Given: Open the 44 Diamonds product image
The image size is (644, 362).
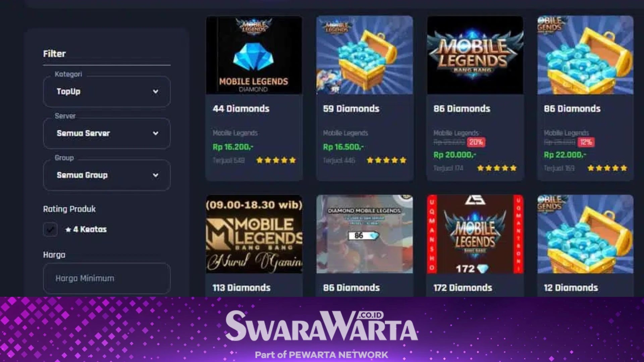Looking at the screenshot, I should [x=254, y=55].
